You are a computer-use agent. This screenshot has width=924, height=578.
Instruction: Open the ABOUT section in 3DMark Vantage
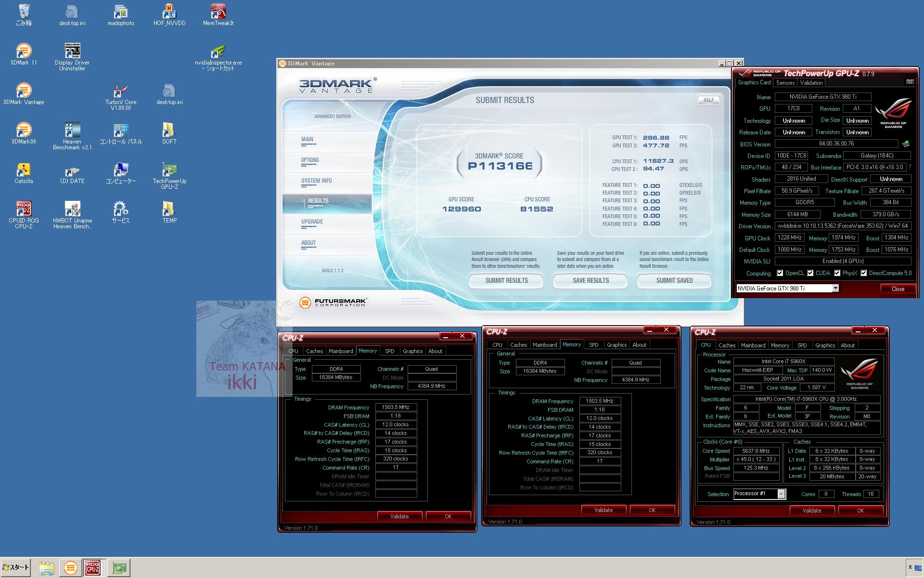pos(327,245)
